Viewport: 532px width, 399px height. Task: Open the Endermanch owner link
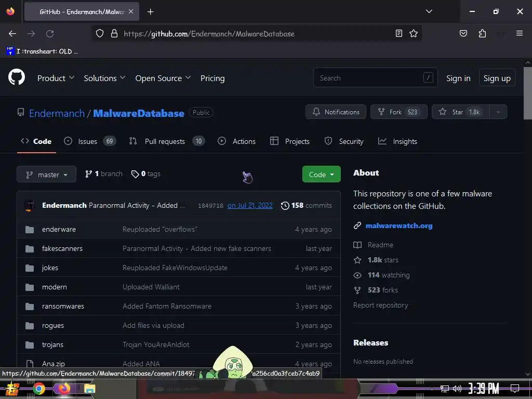coord(57,113)
